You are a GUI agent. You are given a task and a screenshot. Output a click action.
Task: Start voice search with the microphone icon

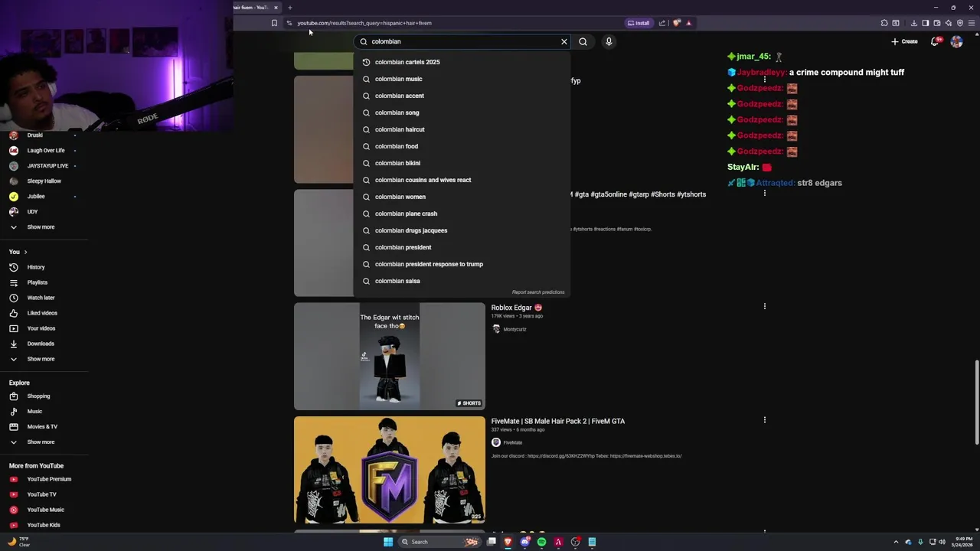pos(609,41)
